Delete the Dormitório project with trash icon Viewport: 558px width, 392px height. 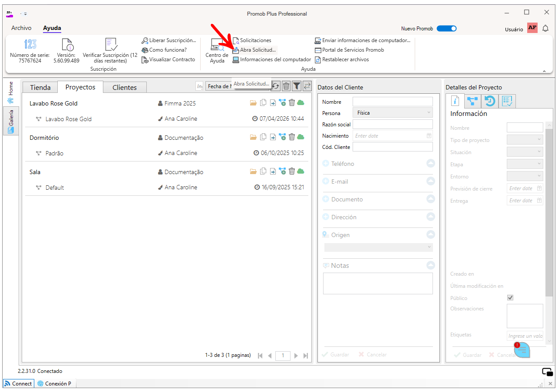point(292,137)
